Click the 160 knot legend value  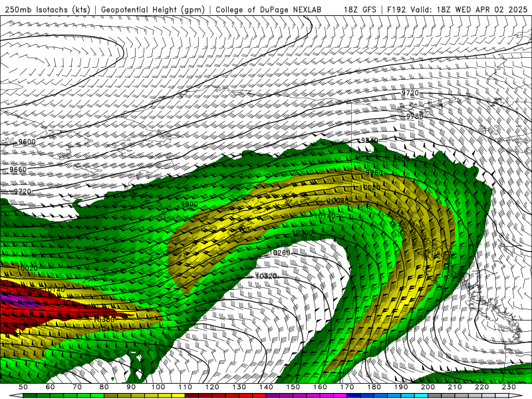point(320,387)
